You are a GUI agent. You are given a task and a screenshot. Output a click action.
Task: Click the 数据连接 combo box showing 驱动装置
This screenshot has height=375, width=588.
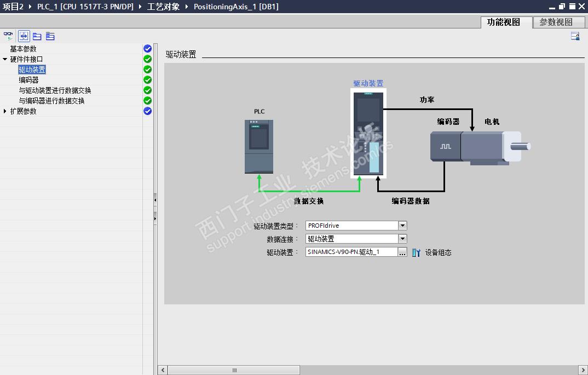[351, 239]
